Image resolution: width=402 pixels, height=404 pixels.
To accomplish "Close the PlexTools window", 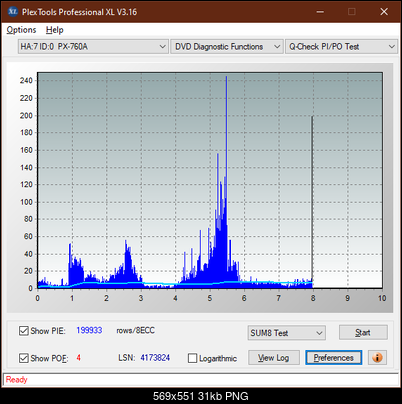I will click(384, 12).
